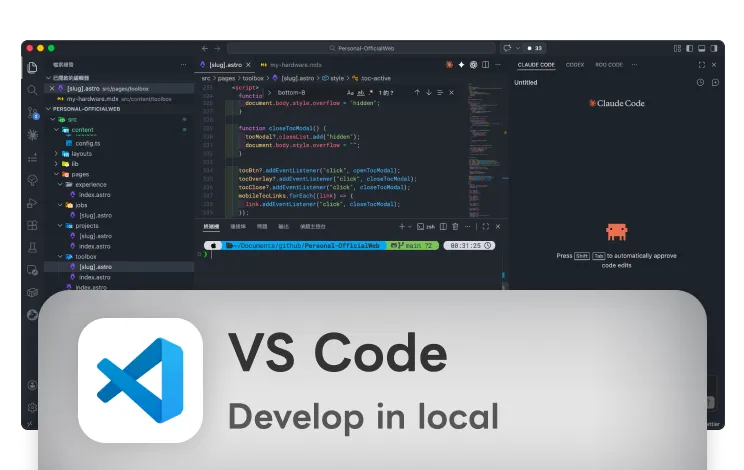Screen dimensions: 744x470
Task: Toggle the bottom panel visibility
Action: 701,48
